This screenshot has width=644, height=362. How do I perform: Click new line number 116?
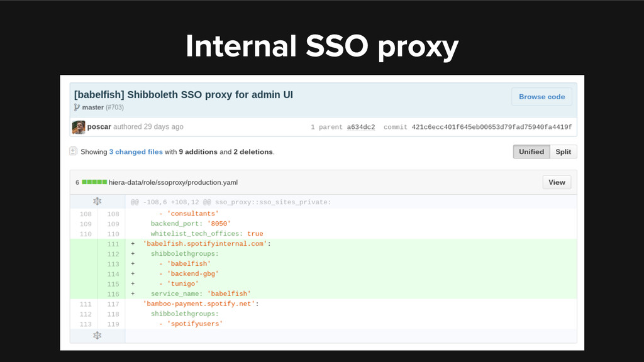pos(113,293)
